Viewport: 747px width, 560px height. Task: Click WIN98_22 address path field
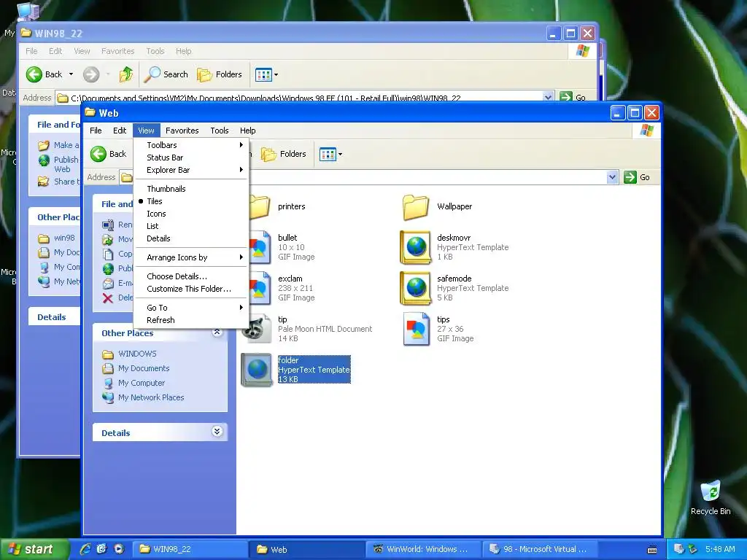point(305,98)
